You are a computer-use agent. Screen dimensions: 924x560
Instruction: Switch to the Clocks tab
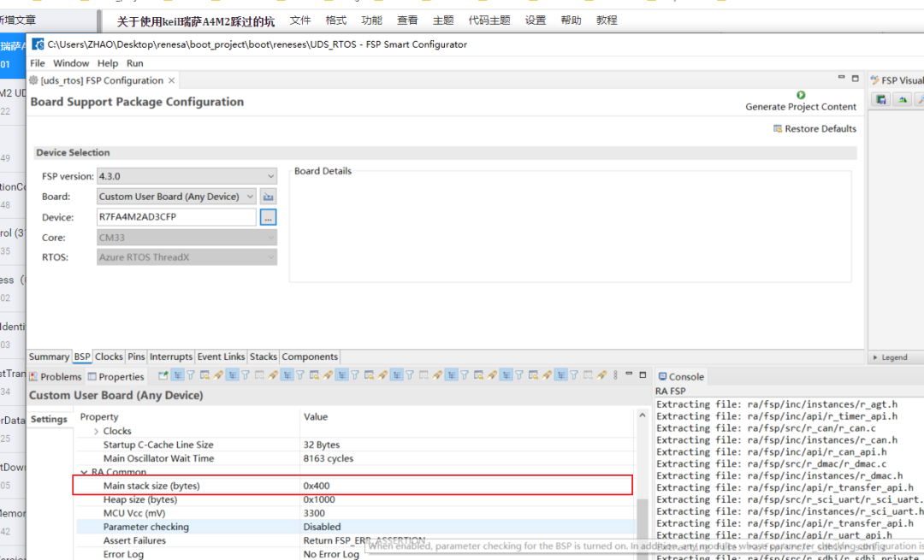[109, 357]
